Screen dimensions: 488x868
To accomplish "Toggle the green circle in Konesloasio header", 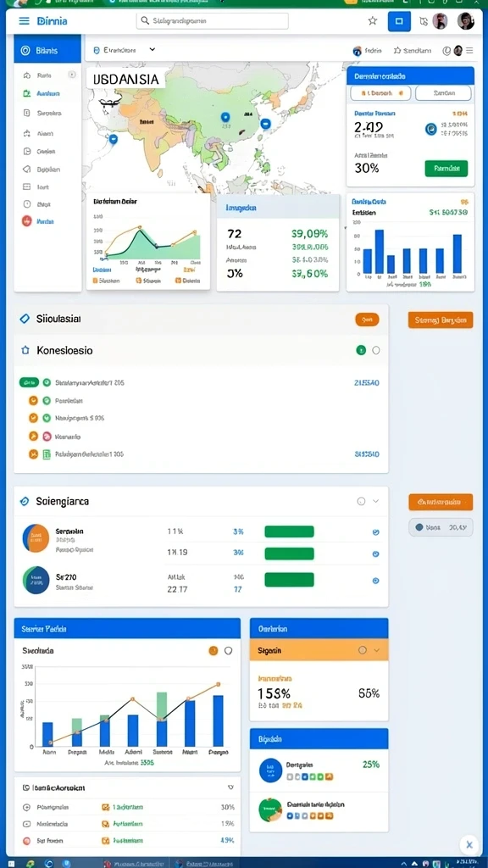I will (x=361, y=350).
